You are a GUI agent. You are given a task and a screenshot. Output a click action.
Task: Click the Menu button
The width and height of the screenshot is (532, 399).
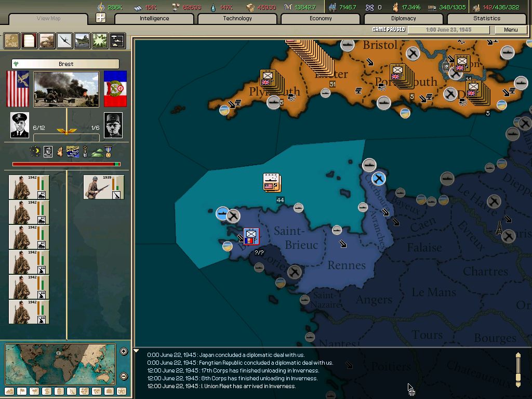[x=511, y=30]
